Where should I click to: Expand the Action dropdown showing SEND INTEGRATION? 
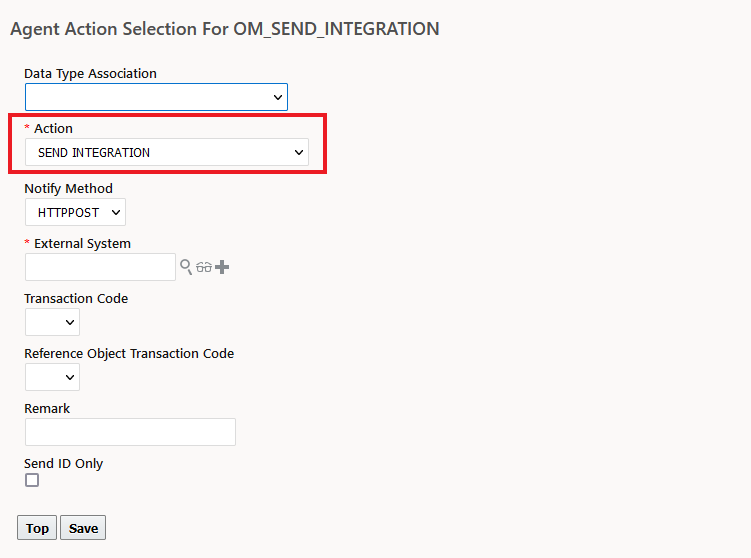[167, 152]
